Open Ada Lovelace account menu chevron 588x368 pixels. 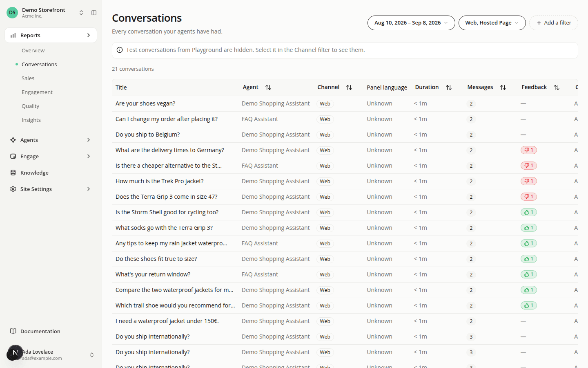(x=92, y=355)
